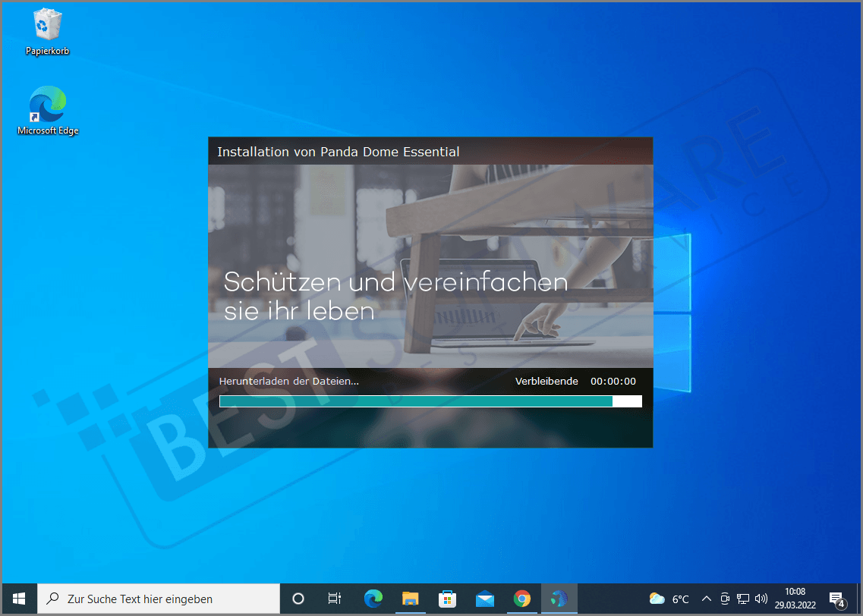The height and width of the screenshot is (616, 863).
Task: Open the Mail app from the taskbar
Action: pyautogui.click(x=485, y=599)
